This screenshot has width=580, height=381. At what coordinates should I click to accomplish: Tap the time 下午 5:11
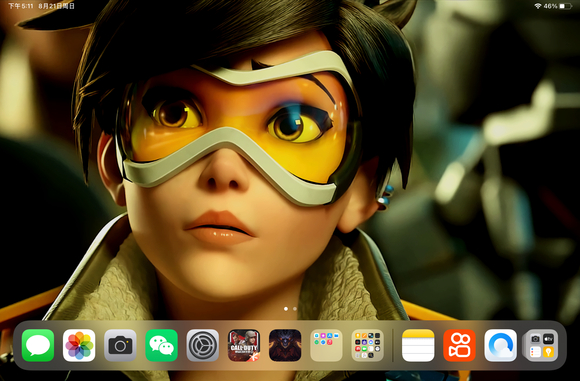coord(20,6)
